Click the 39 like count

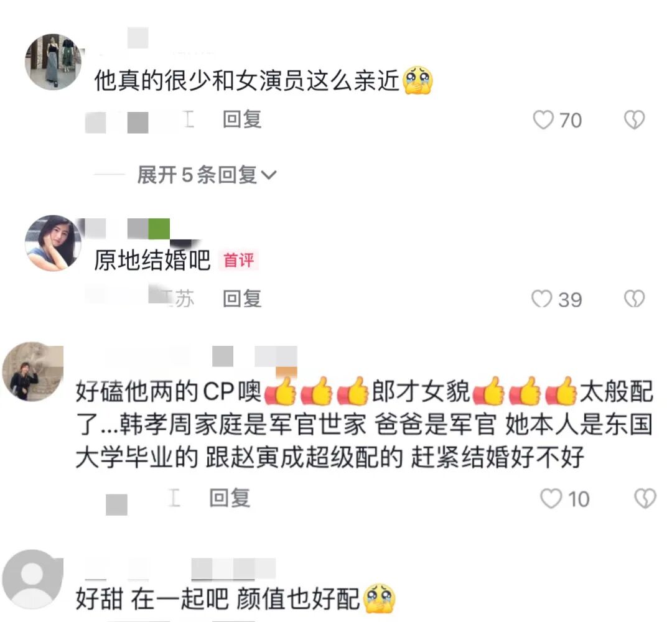(x=570, y=299)
